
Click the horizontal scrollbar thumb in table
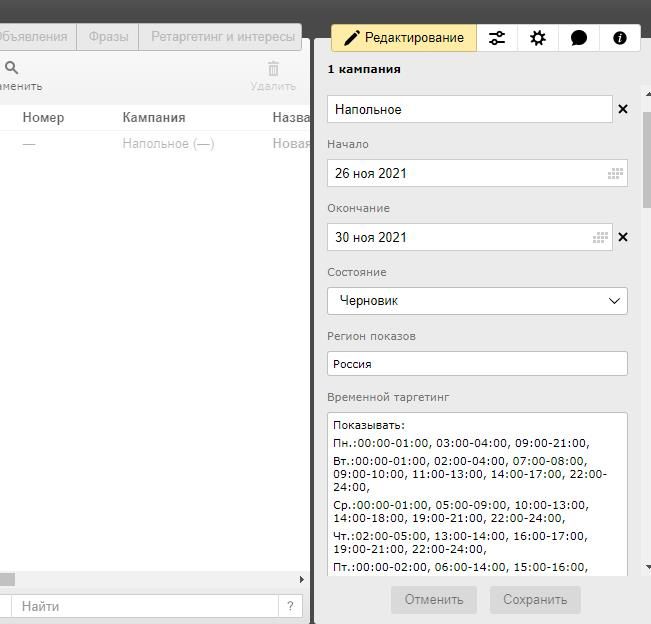(x=7, y=579)
